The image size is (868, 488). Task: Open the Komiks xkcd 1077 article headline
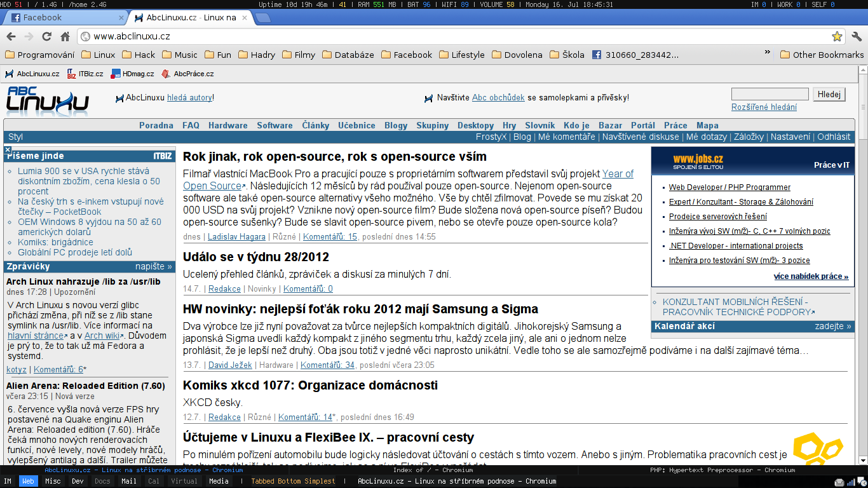coord(310,385)
